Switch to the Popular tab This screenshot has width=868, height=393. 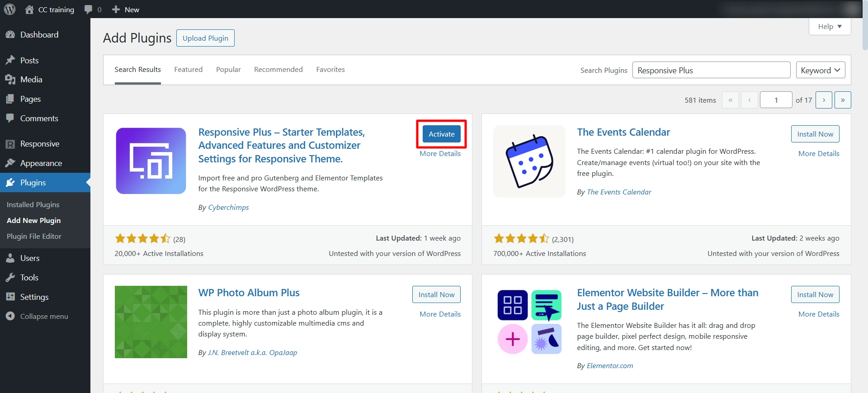(228, 70)
